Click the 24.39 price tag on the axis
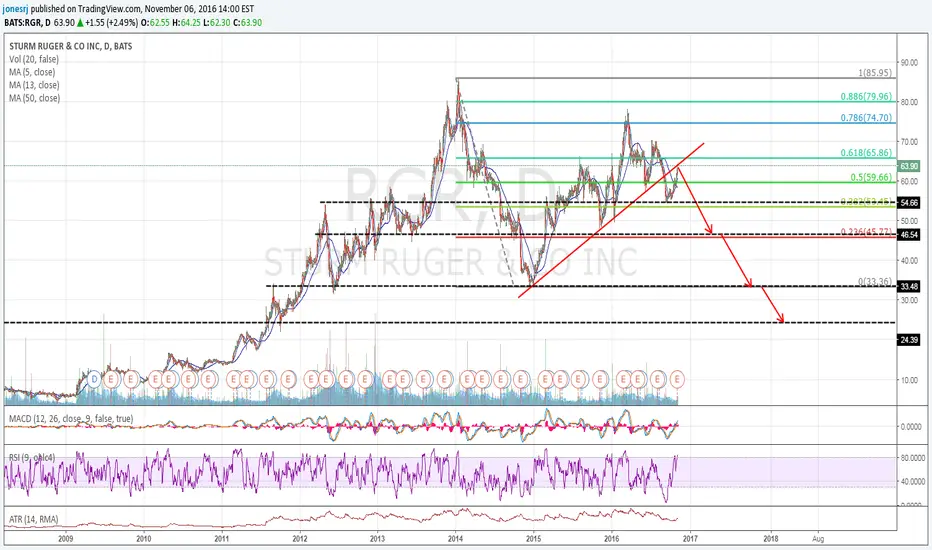 pyautogui.click(x=909, y=340)
